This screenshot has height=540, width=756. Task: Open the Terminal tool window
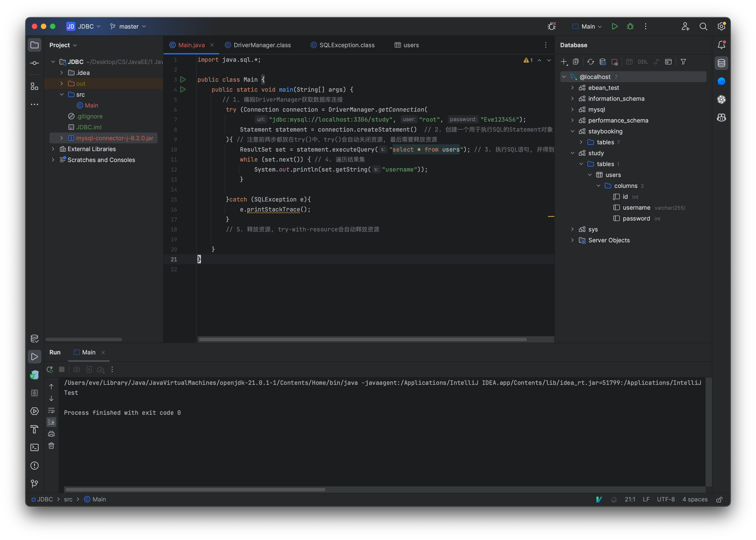tap(34, 447)
